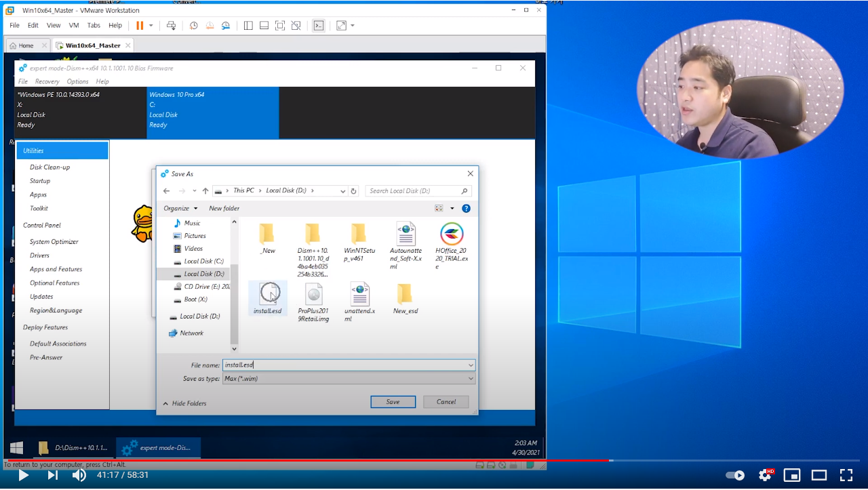The image size is (868, 490).
Task: Toggle YouTube autoplay switch
Action: coord(735,475)
